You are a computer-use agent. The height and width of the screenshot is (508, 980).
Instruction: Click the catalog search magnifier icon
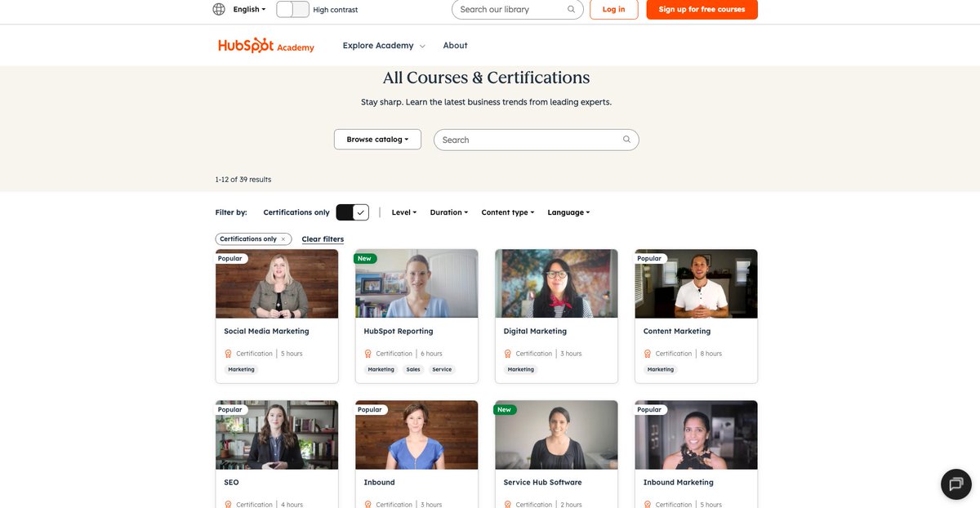click(626, 140)
